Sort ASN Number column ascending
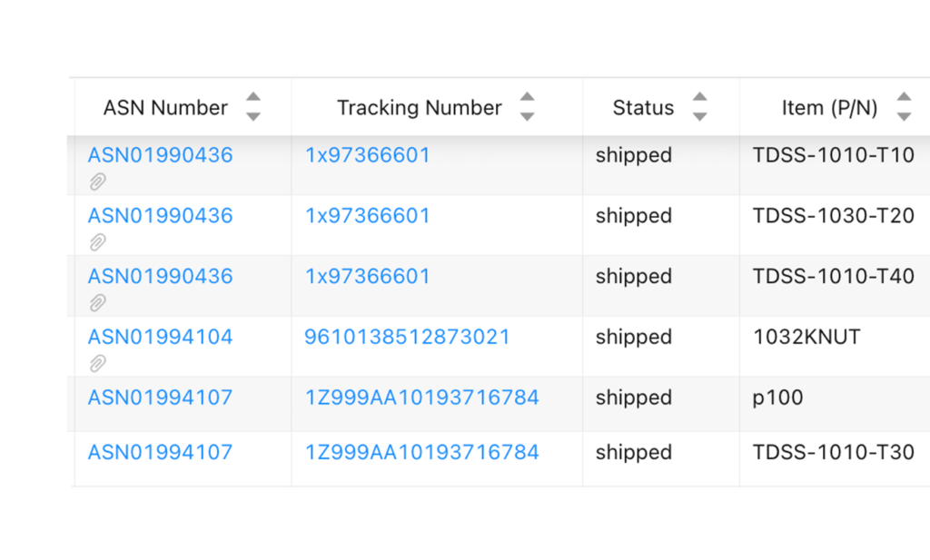The image size is (930, 560). pos(253,98)
